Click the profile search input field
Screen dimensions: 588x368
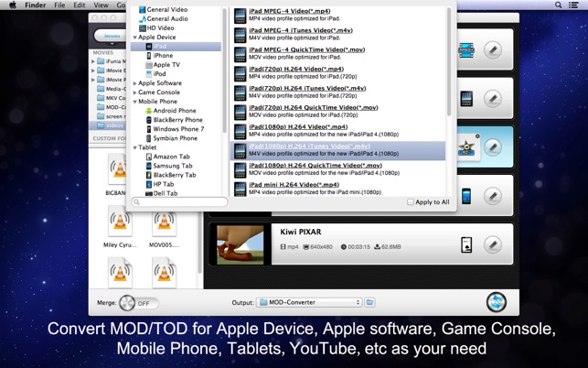179,202
